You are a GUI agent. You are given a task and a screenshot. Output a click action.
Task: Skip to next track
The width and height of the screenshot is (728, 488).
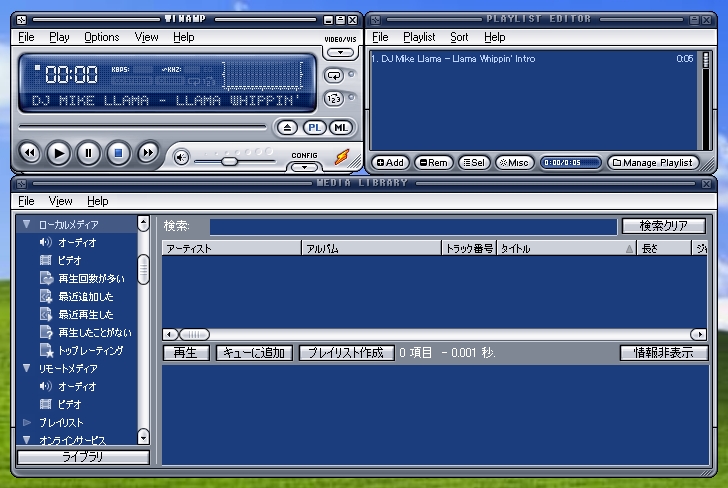click(148, 153)
